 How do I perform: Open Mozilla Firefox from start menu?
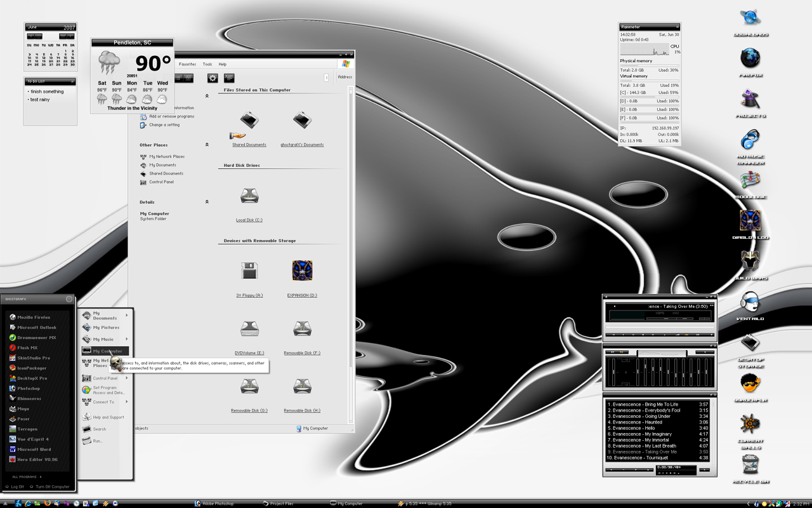pos(30,317)
